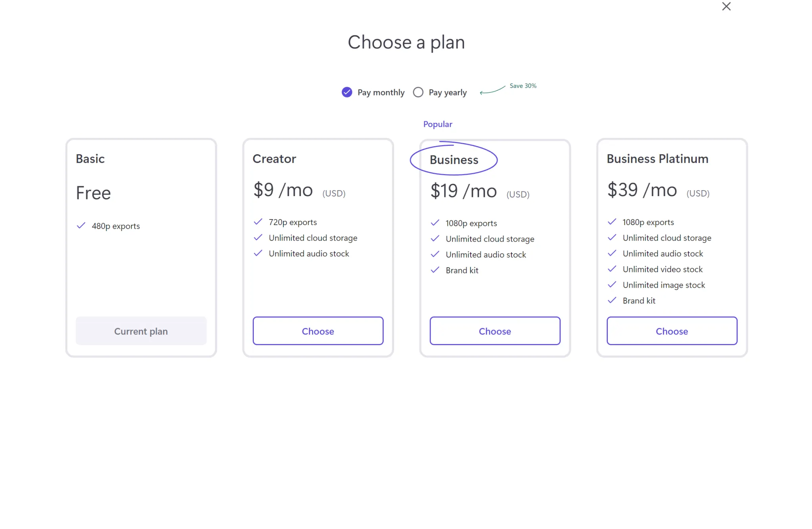Click the Save 30% label
812x529 pixels.
click(523, 86)
